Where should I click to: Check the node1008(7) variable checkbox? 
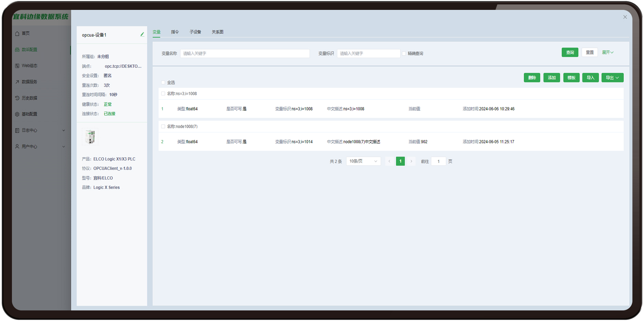(163, 126)
